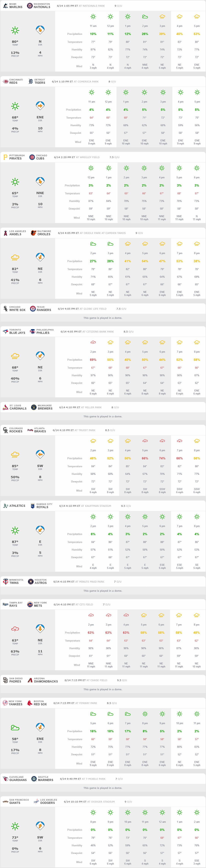The height and width of the screenshot is (868, 206).
Task: Click the Boston Red Sox team logo
Action: pyautogui.click(x=30, y=703)
